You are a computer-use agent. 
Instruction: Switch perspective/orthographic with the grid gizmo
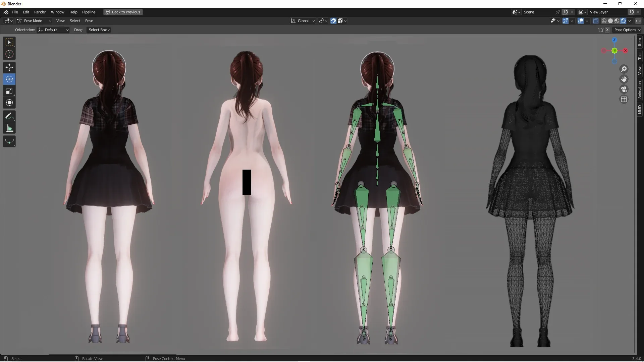coord(624,99)
